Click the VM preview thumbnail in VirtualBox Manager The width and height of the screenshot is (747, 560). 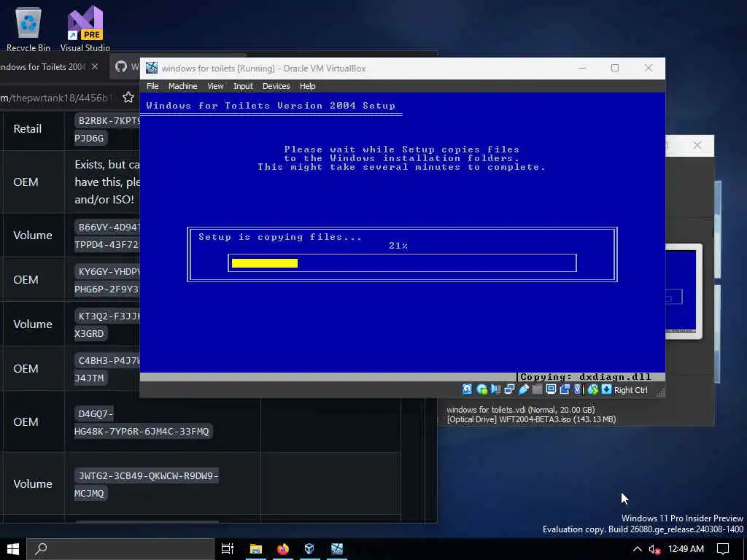[x=683, y=291]
